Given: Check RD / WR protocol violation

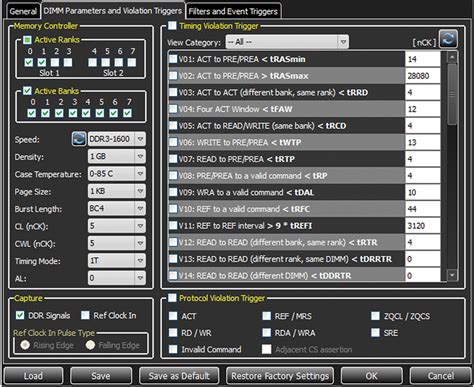Looking at the screenshot, I should [x=173, y=332].
